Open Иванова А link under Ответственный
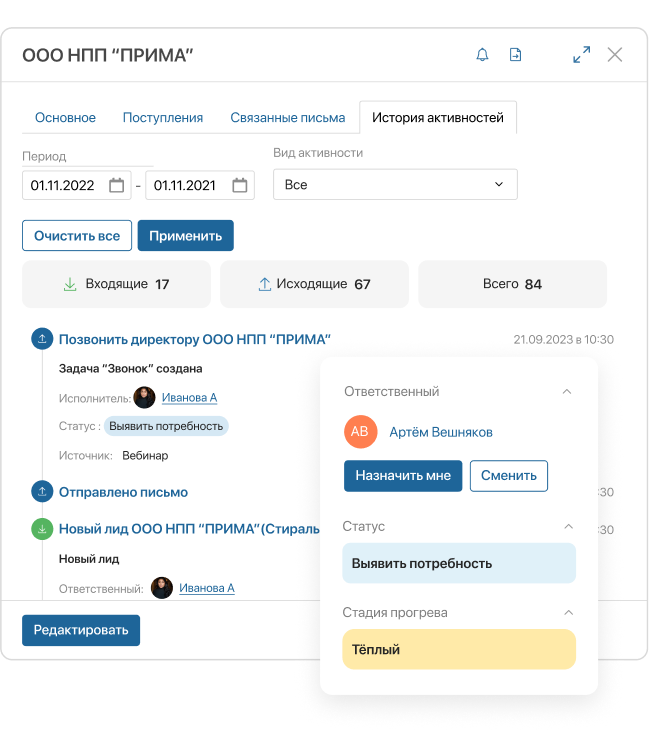The image size is (649, 731). 207,588
